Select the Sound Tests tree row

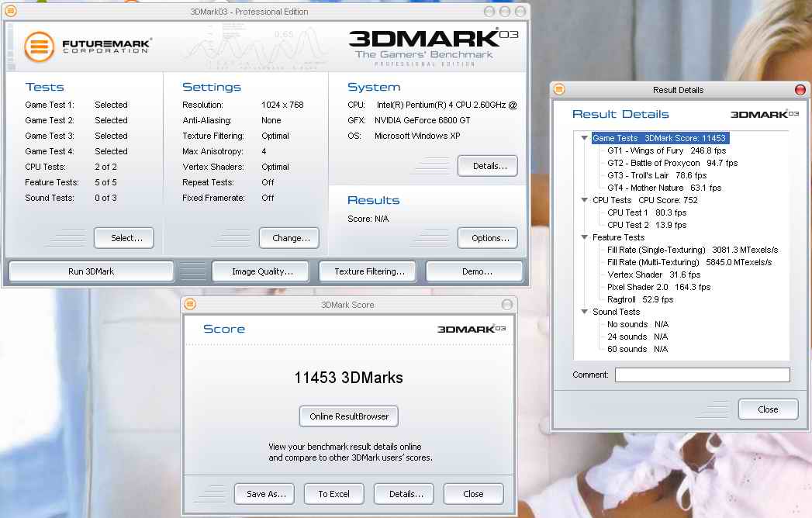pyautogui.click(x=617, y=312)
